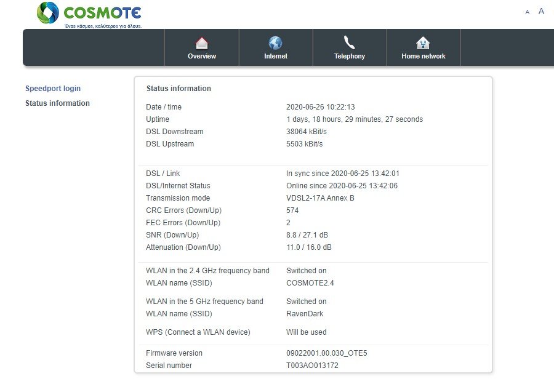554x392 pixels.
Task: Click the firmware version 09022001.00.030_OTE5
Action: click(x=326, y=353)
